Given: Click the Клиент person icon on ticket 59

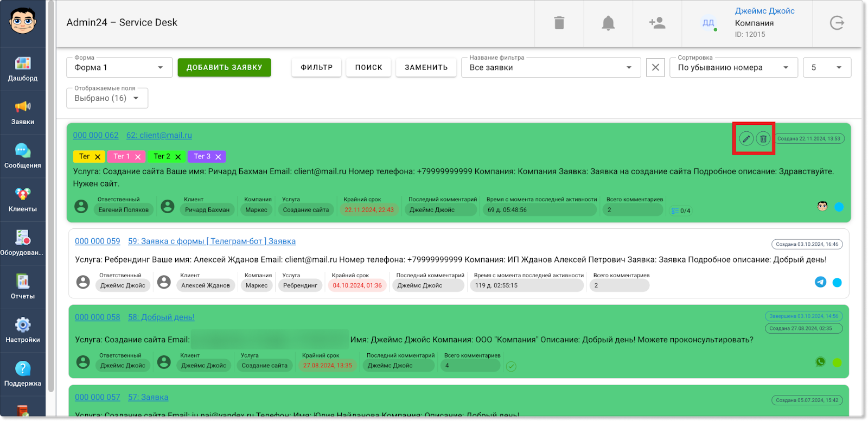Looking at the screenshot, I should [x=164, y=282].
